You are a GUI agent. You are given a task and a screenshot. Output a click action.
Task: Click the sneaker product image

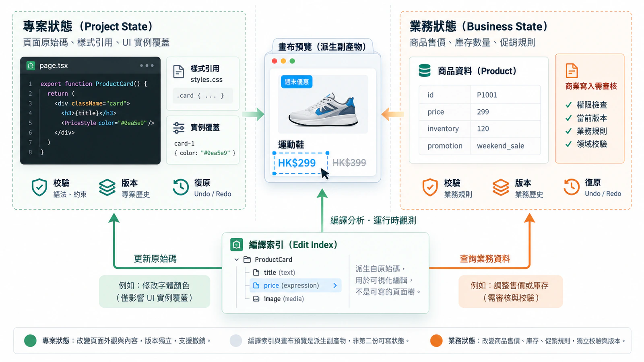(323, 109)
